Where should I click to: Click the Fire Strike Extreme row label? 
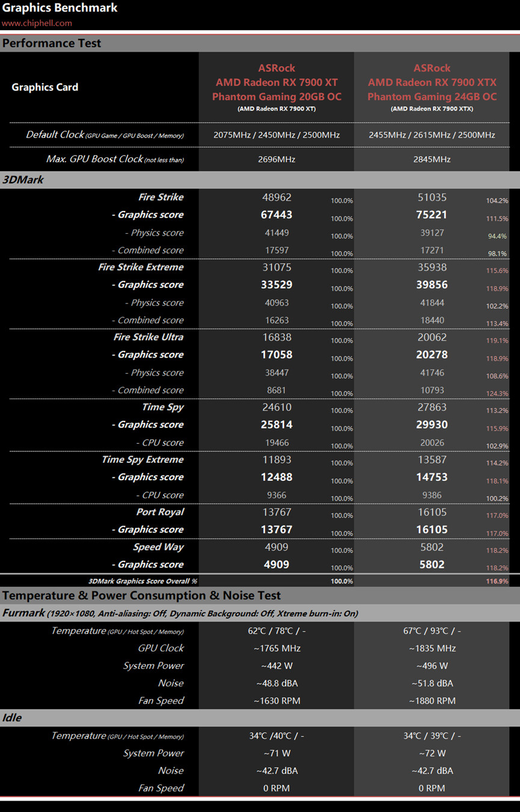pos(141,267)
